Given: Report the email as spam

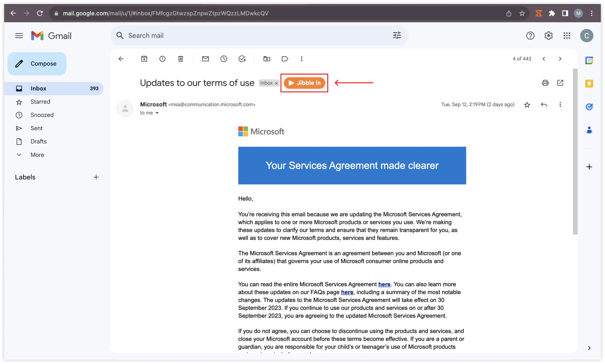Looking at the screenshot, I should tap(162, 59).
